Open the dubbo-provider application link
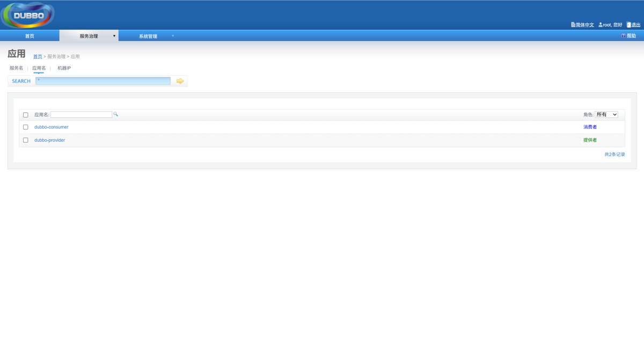This screenshot has width=644, height=339. click(x=50, y=140)
